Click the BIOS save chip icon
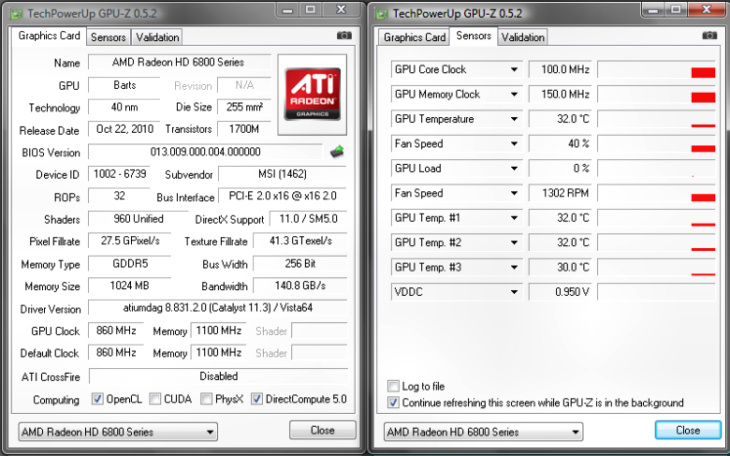This screenshot has width=730, height=456. pyautogui.click(x=337, y=151)
